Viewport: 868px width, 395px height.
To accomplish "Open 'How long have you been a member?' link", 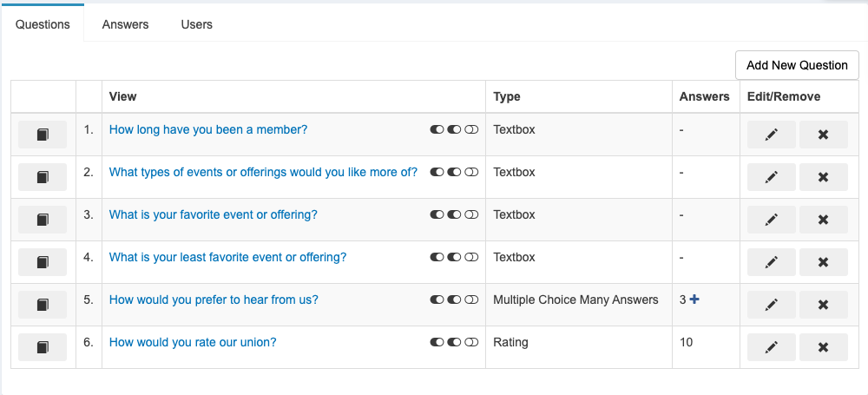I will tap(208, 129).
